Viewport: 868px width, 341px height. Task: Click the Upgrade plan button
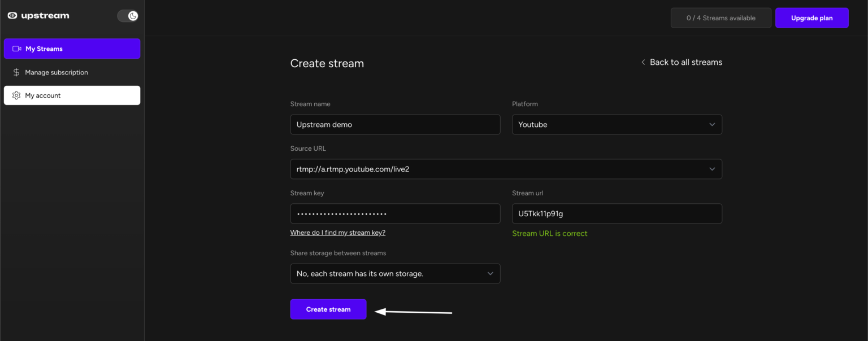tap(811, 18)
